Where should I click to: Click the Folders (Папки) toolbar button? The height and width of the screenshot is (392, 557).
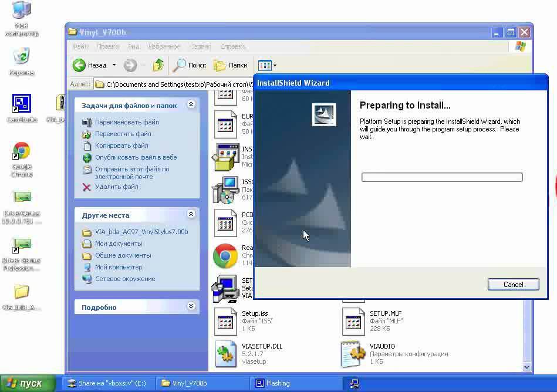coord(231,65)
